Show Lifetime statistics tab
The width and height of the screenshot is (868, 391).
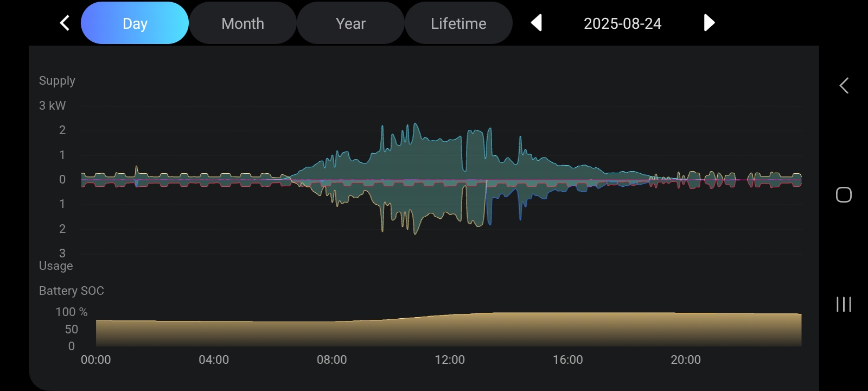[458, 23]
